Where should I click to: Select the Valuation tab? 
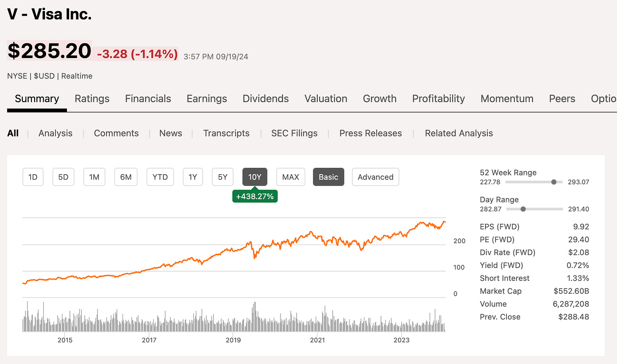(x=326, y=99)
